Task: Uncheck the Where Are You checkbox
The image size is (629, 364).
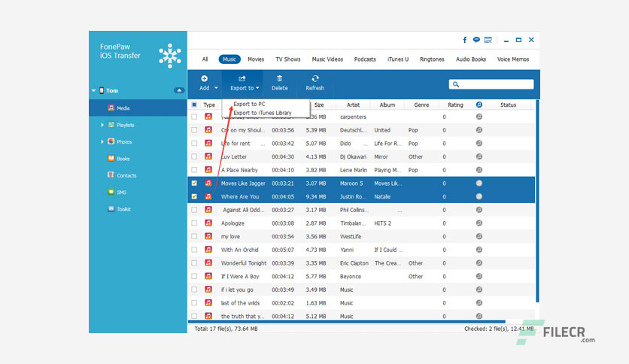Action: [194, 196]
